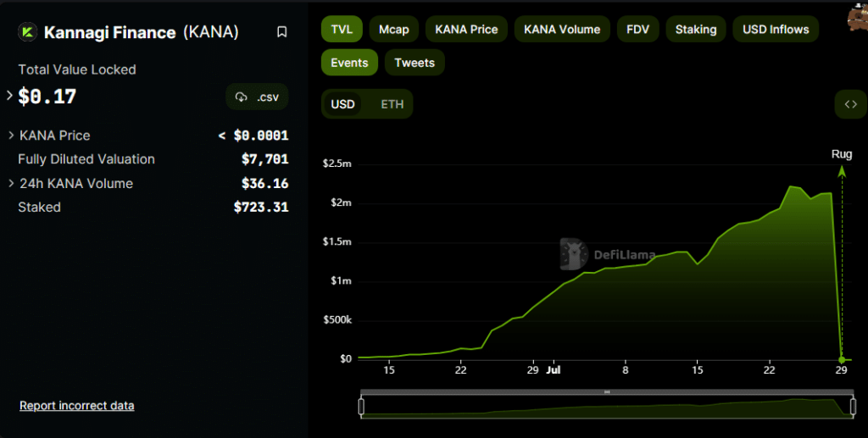The width and height of the screenshot is (868, 438).
Task: Toggle Events markers on the chart
Action: pyautogui.click(x=349, y=63)
